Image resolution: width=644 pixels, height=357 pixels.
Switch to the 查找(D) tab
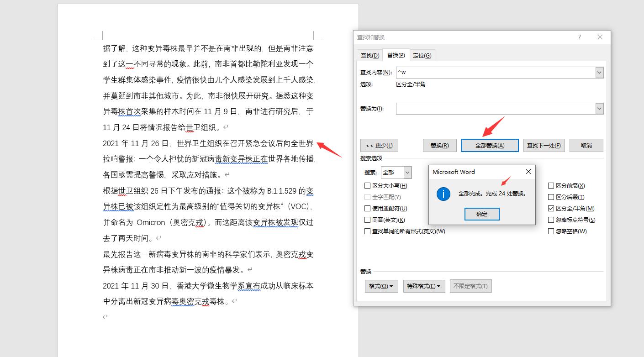tap(369, 55)
